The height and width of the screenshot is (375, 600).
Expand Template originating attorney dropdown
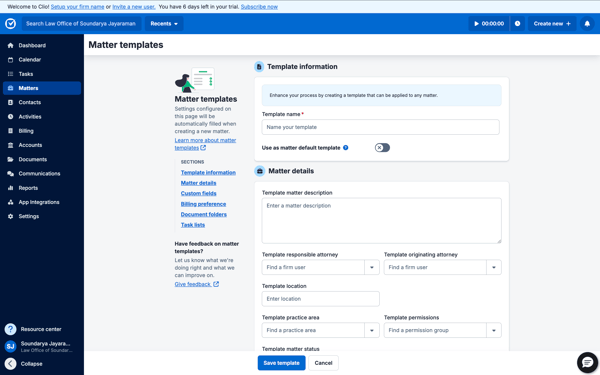(x=494, y=267)
